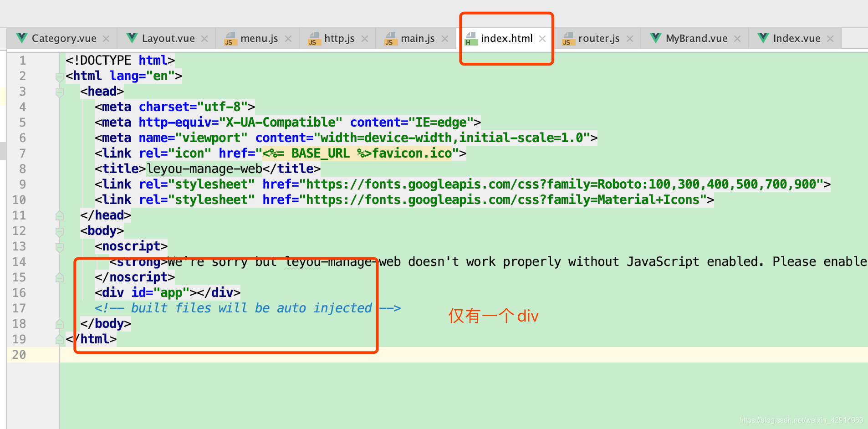Image resolution: width=868 pixels, height=429 pixels.
Task: Click line number 20 in the gutter
Action: [x=19, y=355]
